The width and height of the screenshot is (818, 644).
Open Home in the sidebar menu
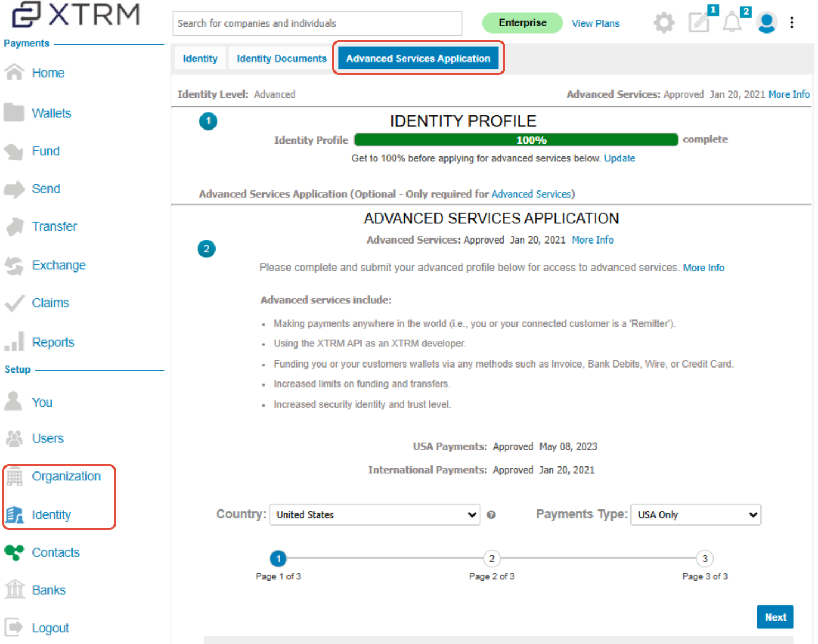point(48,73)
